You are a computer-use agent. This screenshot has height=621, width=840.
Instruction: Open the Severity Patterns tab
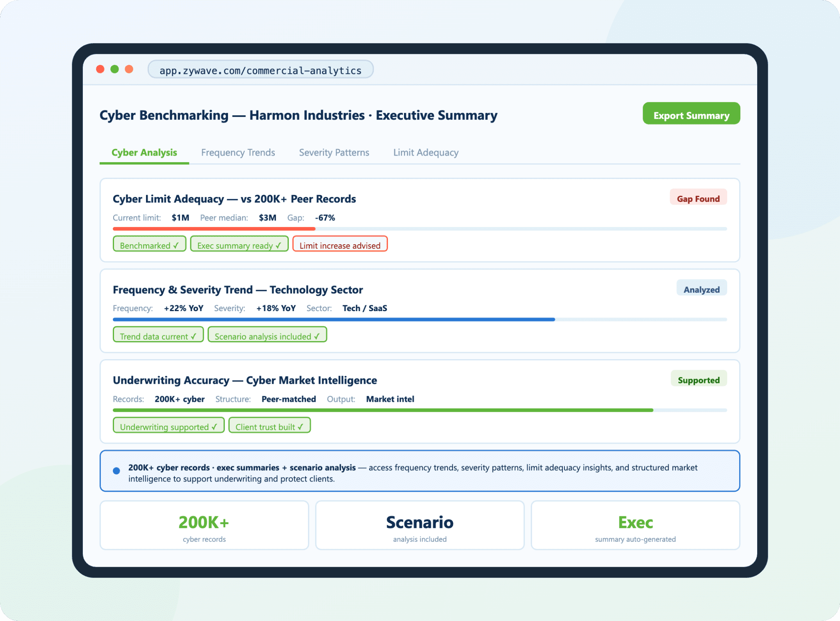point(334,153)
